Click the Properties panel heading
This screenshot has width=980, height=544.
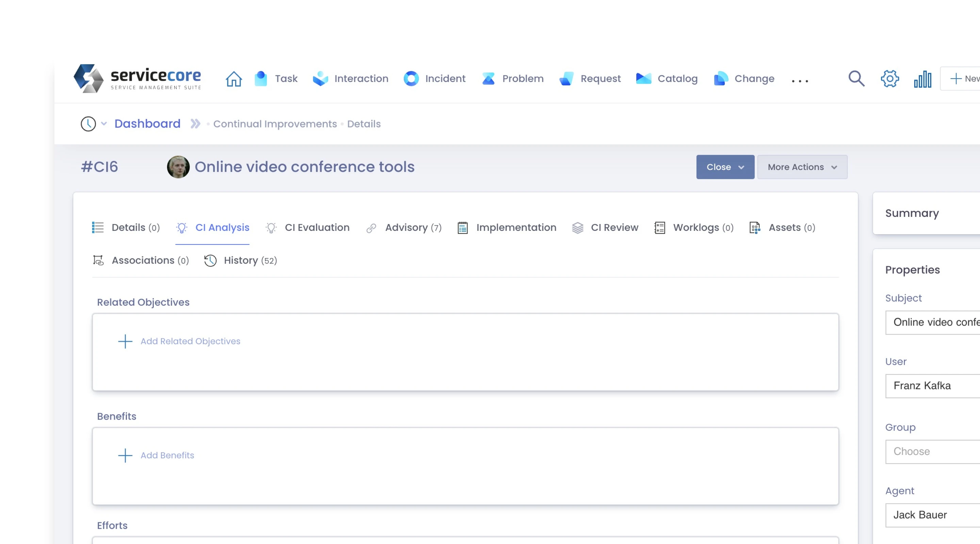pos(912,270)
